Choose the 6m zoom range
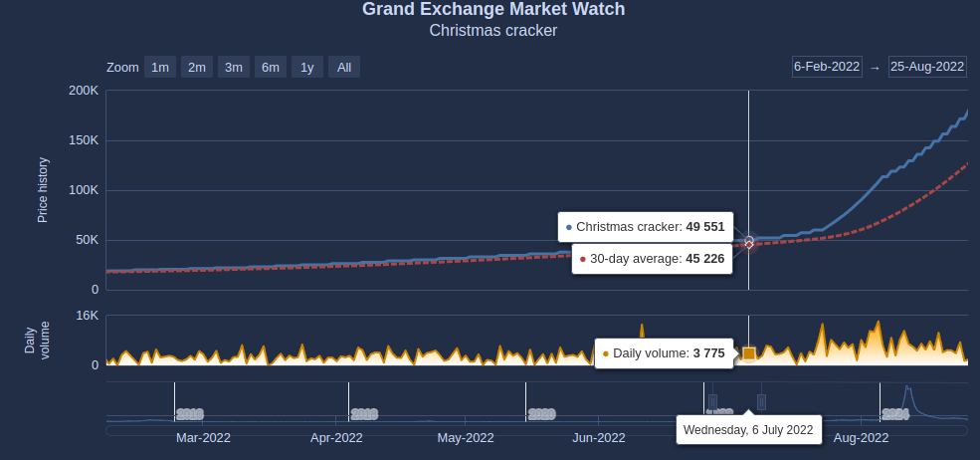The height and width of the screenshot is (460, 980). pyautogui.click(x=271, y=67)
